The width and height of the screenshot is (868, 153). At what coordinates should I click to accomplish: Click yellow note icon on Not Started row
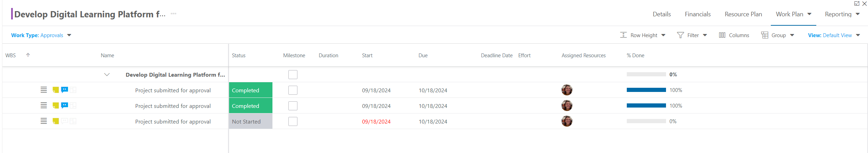pos(56,121)
